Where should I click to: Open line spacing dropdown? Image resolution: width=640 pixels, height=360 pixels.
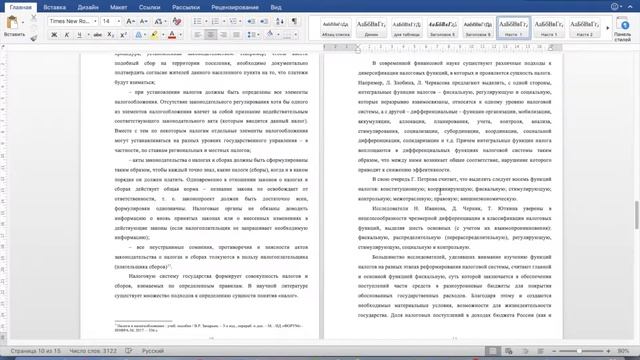(x=253, y=35)
